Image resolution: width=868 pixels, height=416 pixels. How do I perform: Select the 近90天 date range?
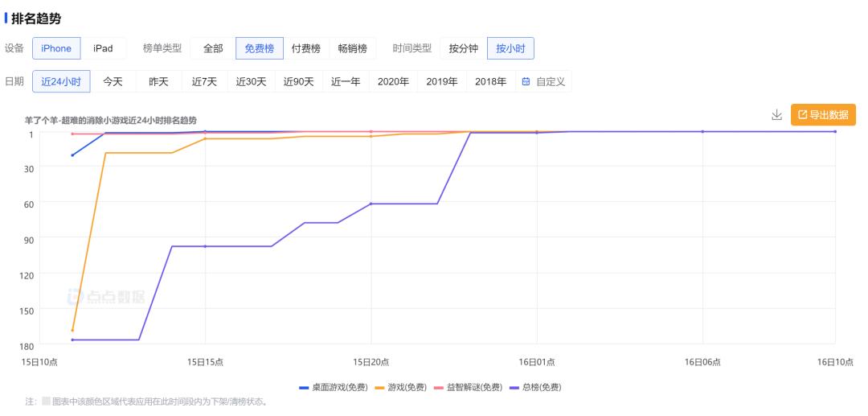click(299, 81)
